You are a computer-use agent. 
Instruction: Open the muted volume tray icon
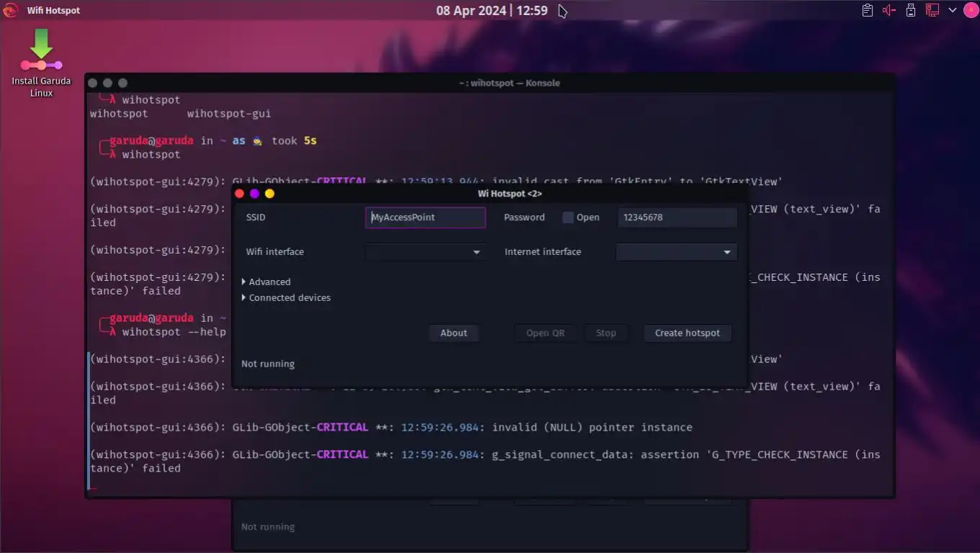pos(888,10)
